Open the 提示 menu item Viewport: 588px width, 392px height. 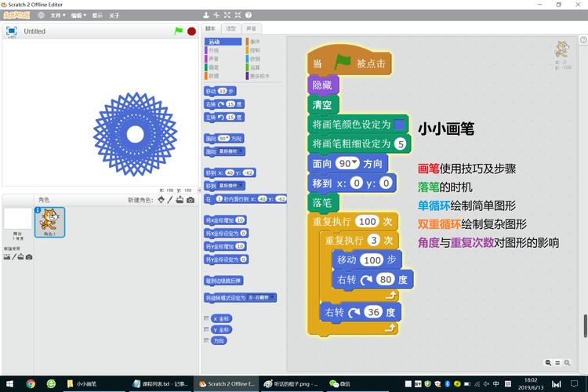pyautogui.click(x=97, y=16)
